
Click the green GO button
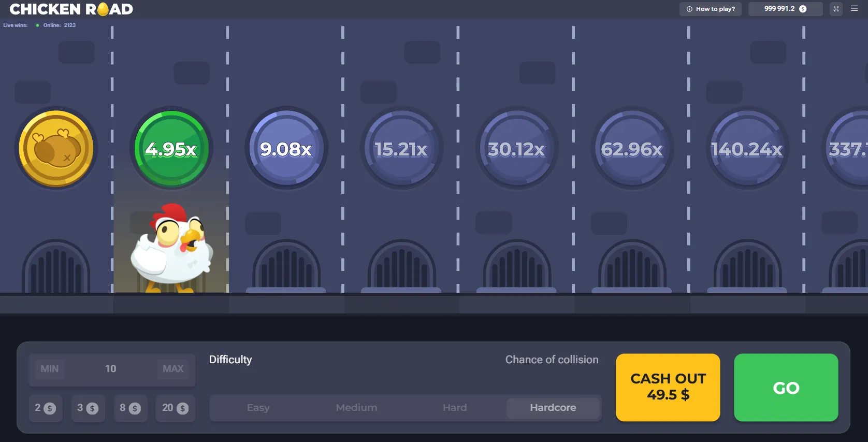(786, 388)
